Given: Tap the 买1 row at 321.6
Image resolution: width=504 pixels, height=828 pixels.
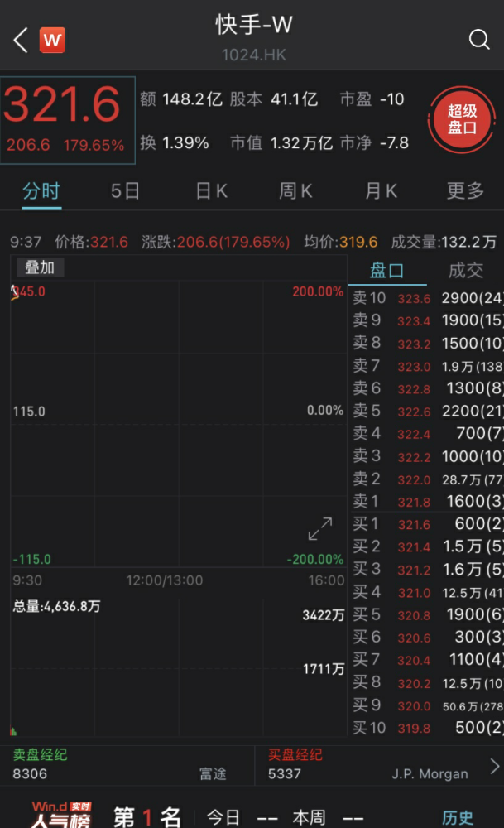Looking at the screenshot, I should coord(428,524).
